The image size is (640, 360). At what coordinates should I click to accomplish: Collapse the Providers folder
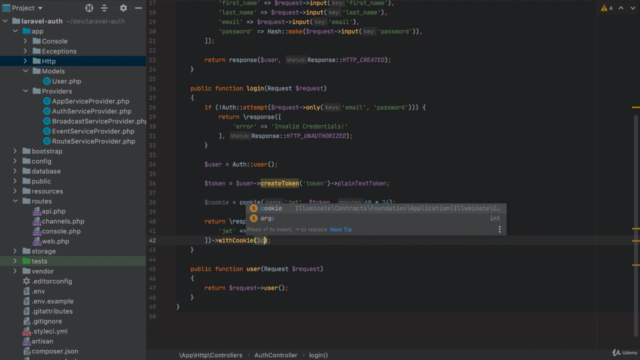[x=25, y=91]
